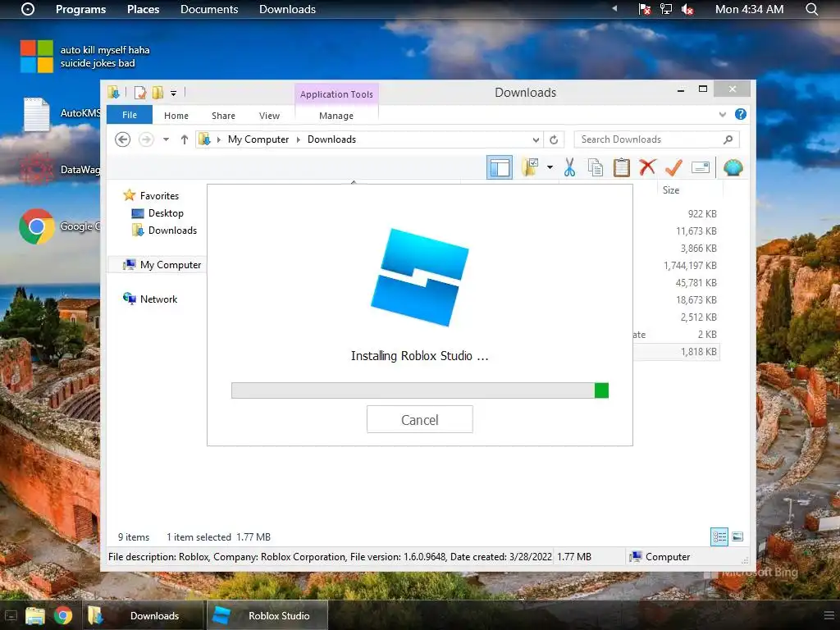Open the recent locations dropdown arrow

(166, 139)
